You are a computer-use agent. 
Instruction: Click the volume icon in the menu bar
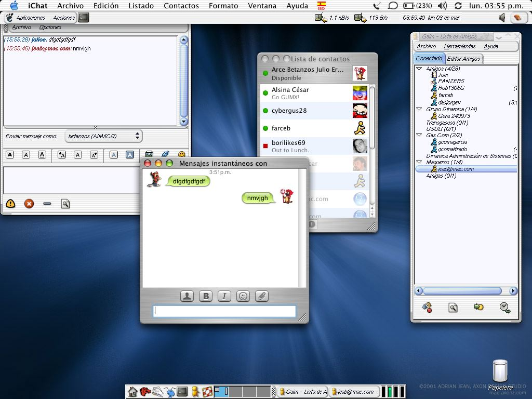coord(443,6)
